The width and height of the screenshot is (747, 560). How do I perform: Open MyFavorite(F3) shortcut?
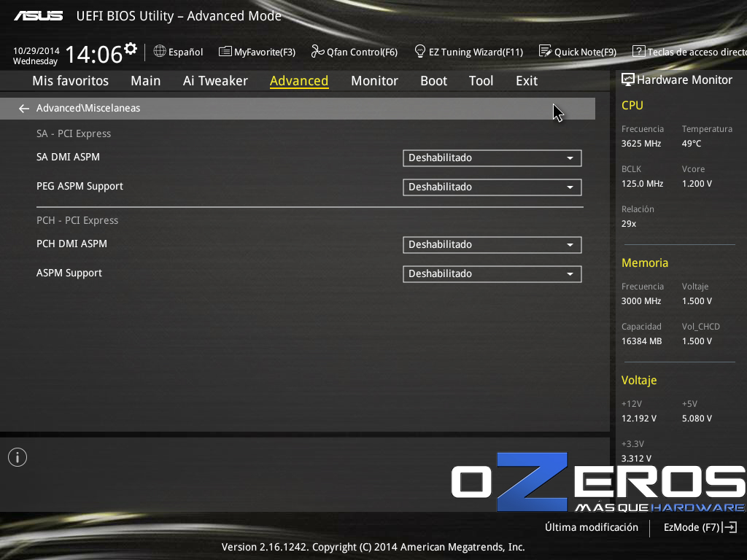[x=258, y=52]
